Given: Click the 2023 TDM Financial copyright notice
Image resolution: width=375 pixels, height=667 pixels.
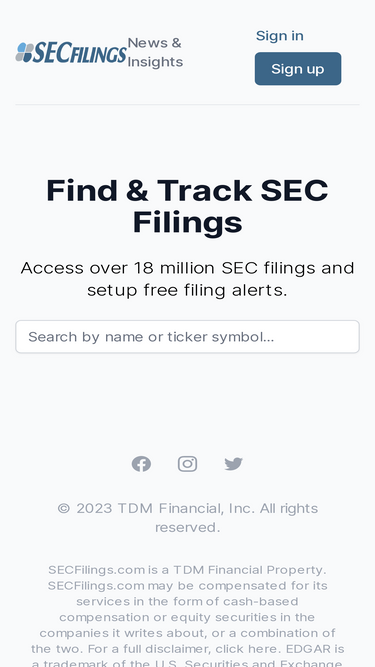Looking at the screenshot, I should click(188, 518).
